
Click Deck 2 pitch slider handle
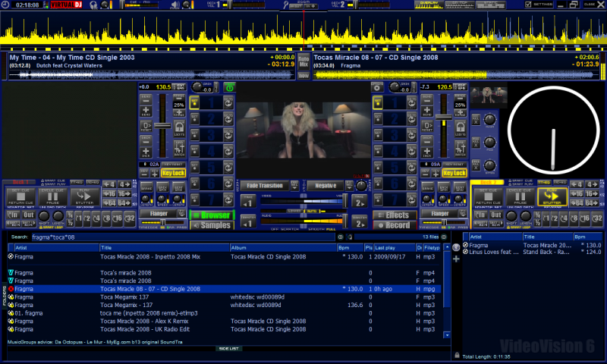(x=444, y=118)
